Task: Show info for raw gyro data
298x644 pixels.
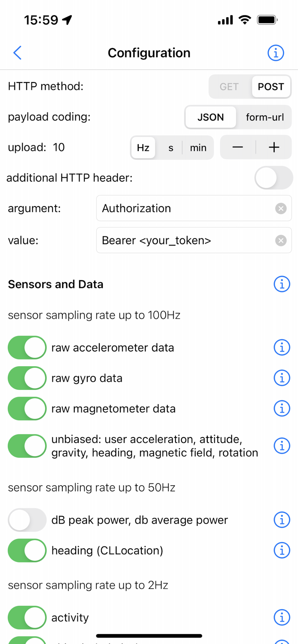Action: tap(282, 378)
